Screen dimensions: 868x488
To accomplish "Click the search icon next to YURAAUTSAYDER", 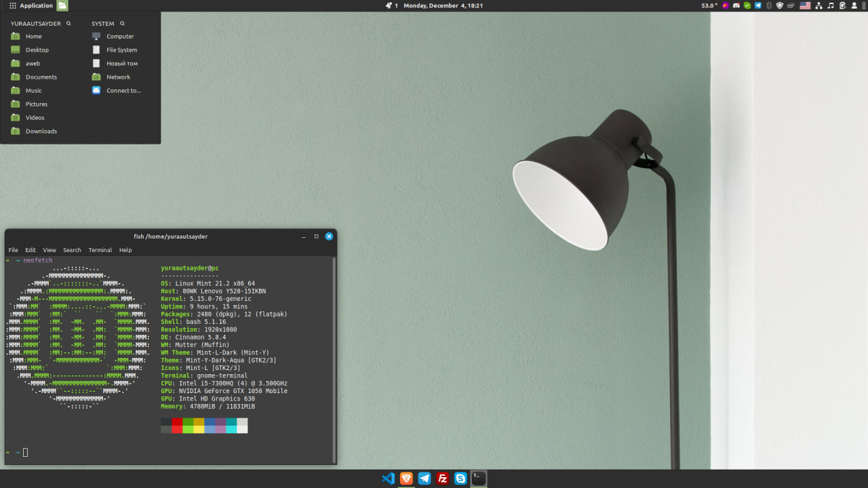I will coord(68,24).
